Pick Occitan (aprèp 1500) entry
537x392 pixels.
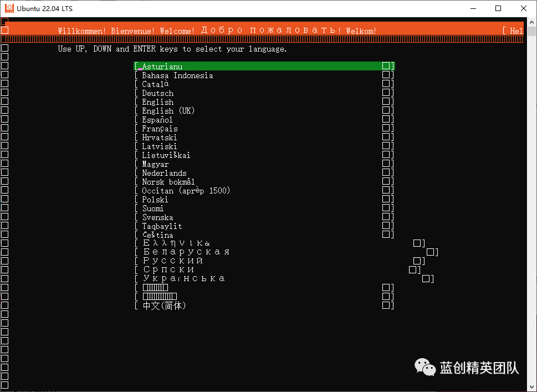pos(264,191)
